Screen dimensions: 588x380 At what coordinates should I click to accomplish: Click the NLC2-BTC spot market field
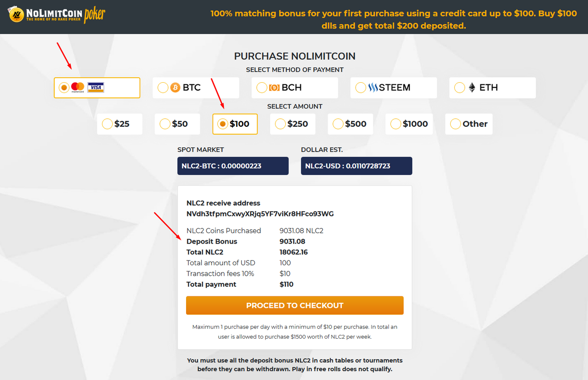[233, 166]
